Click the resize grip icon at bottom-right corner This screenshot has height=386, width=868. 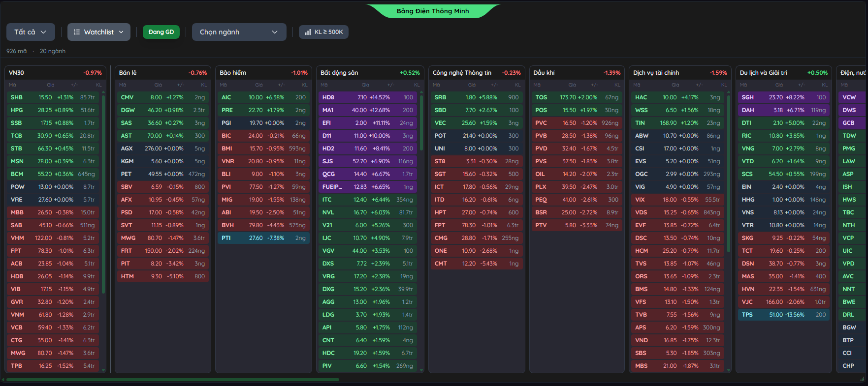[862, 379]
